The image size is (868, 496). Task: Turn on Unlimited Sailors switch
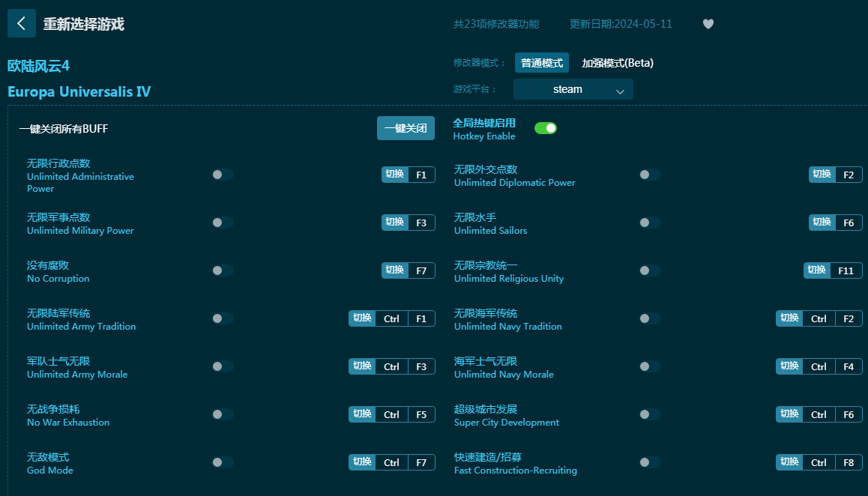click(x=650, y=223)
